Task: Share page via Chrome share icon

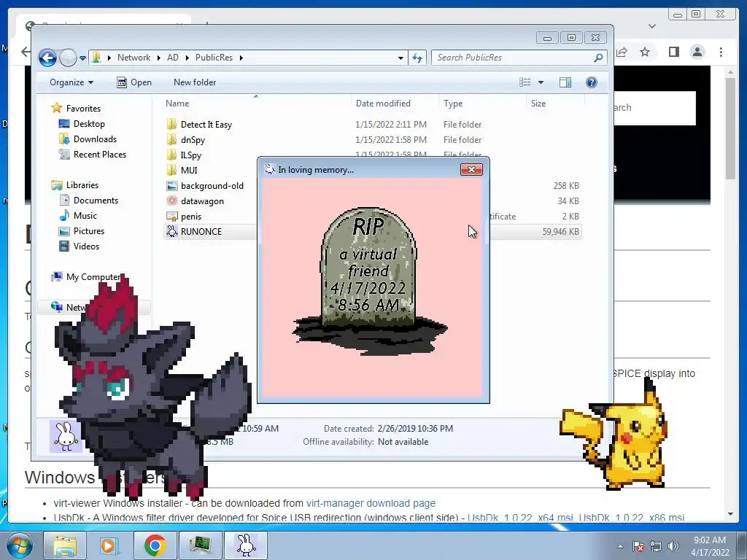Action: coord(622,52)
